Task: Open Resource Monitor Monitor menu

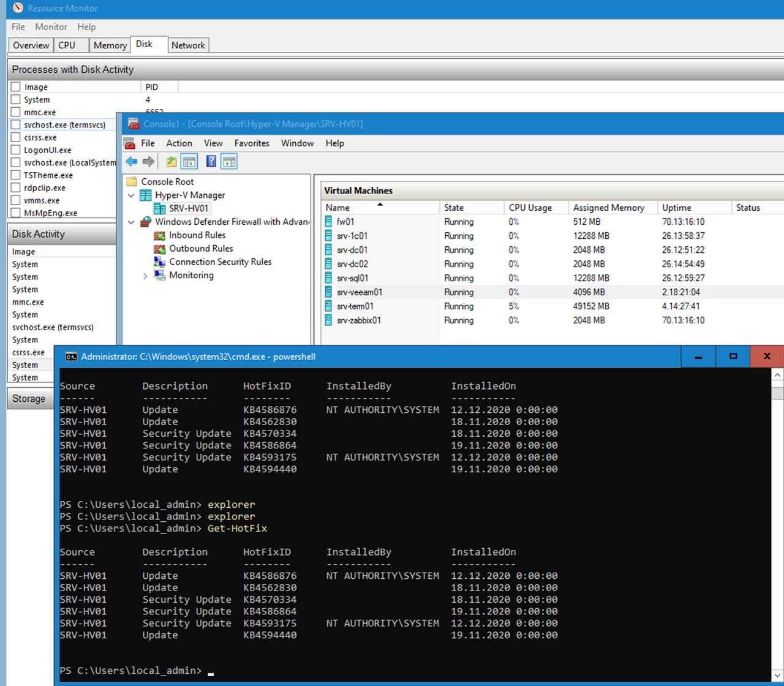Action: 51,27
